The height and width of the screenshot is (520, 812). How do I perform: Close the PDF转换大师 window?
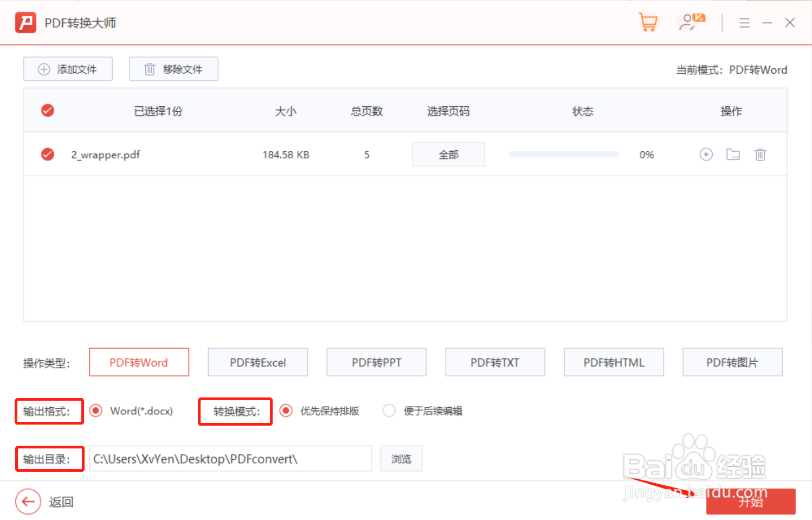pyautogui.click(x=790, y=23)
